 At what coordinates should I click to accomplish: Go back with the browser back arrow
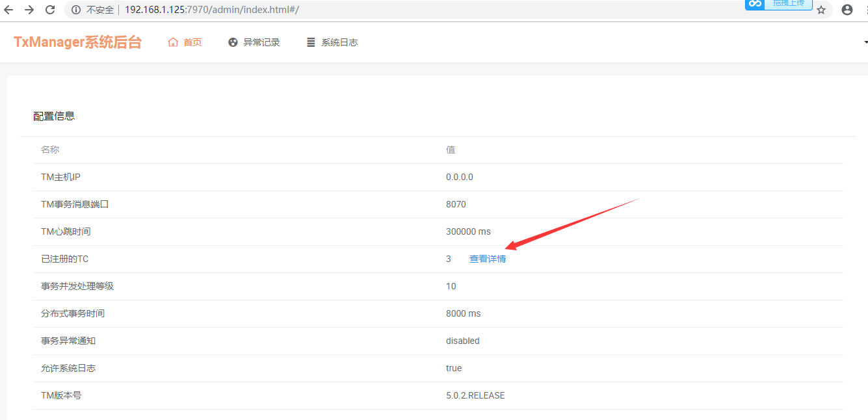[8, 10]
